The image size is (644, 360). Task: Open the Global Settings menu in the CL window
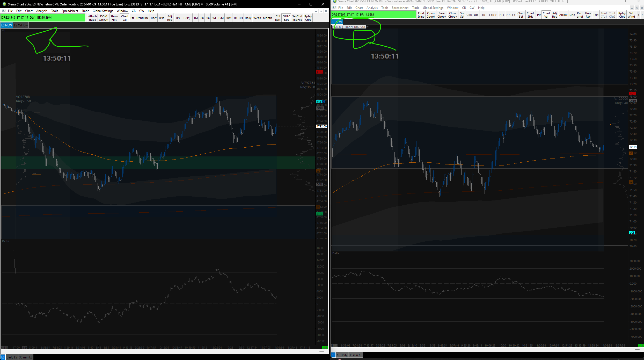pyautogui.click(x=433, y=8)
